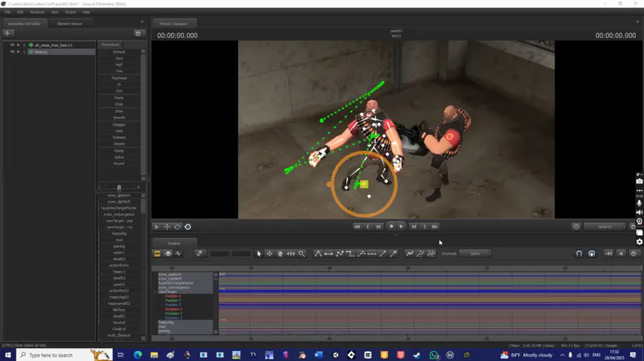The width and height of the screenshot is (644, 361).
Task: Open the Windows menu
Action: (x=37, y=12)
